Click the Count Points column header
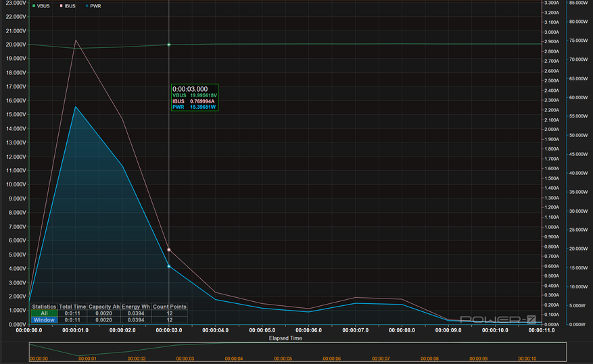Viewport: 593px width, 364px height. (x=169, y=307)
